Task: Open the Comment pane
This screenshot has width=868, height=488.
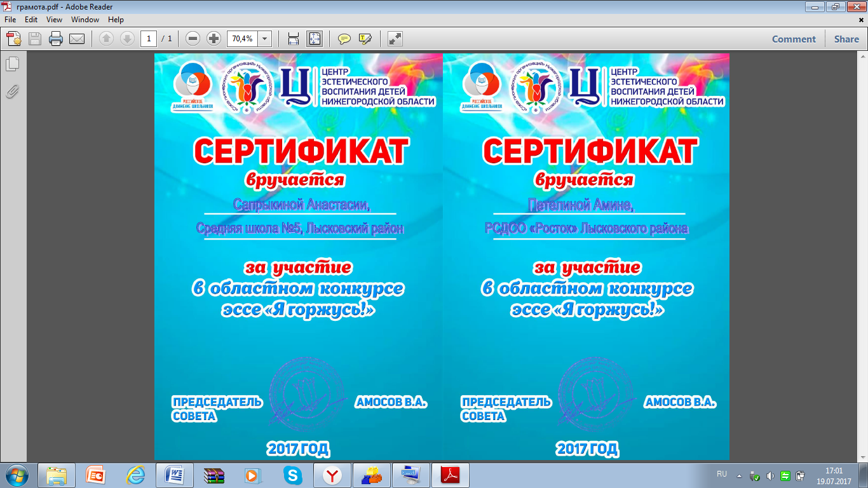Action: coord(794,39)
